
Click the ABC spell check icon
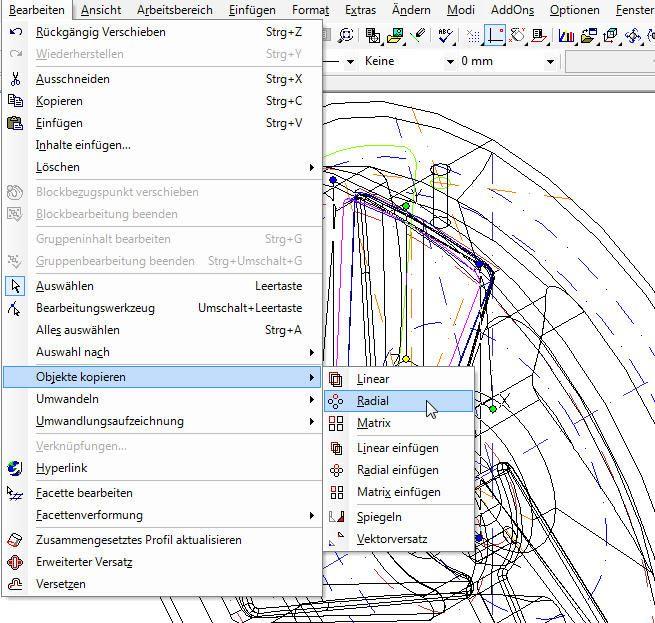[x=446, y=36]
